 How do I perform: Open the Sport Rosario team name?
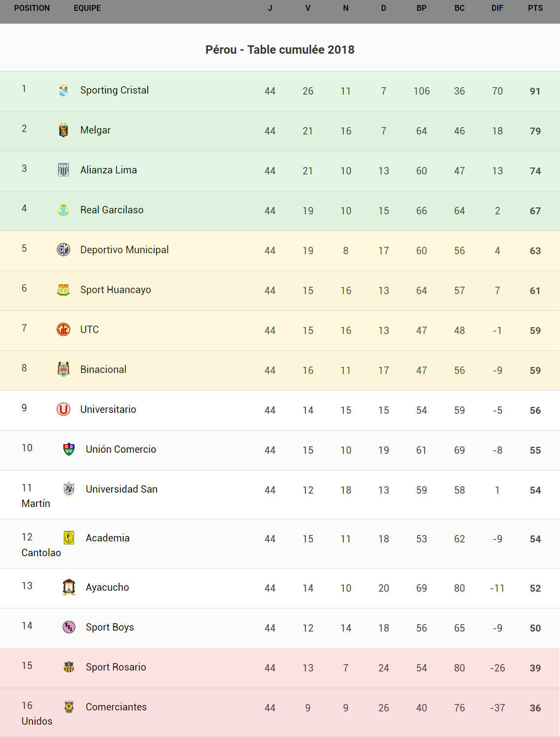pyautogui.click(x=116, y=667)
